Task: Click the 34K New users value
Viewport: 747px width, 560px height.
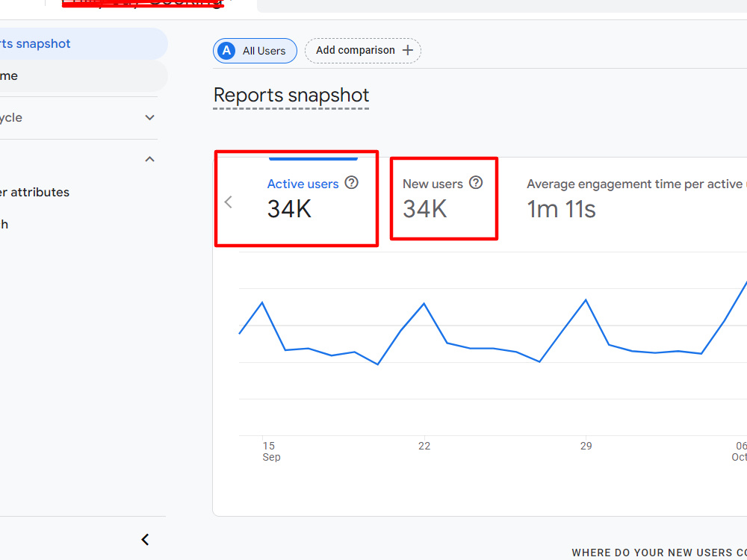Action: click(x=425, y=209)
